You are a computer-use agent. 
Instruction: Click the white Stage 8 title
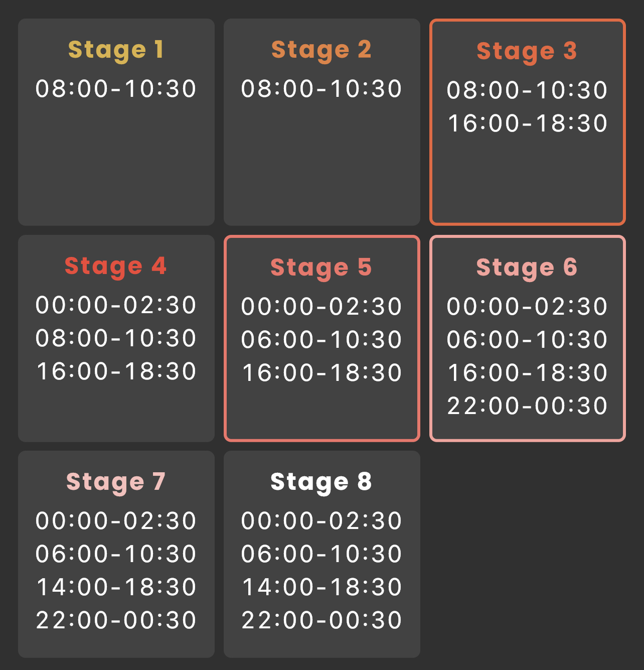coord(321,482)
